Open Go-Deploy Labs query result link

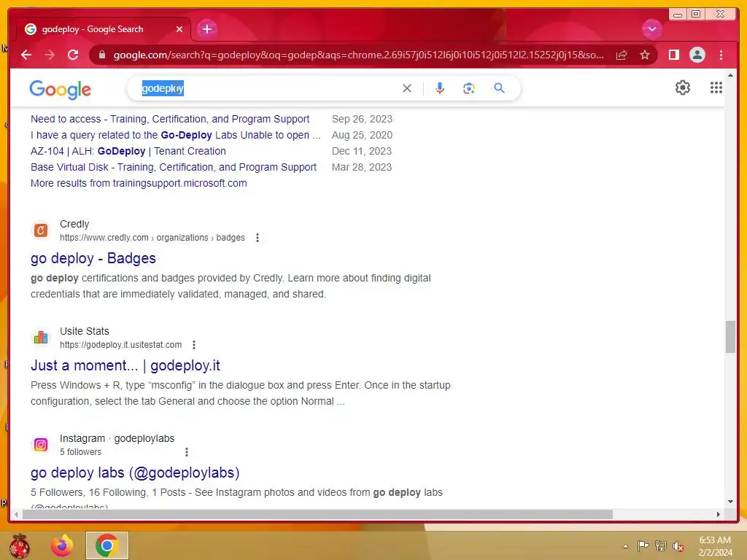[x=175, y=135]
